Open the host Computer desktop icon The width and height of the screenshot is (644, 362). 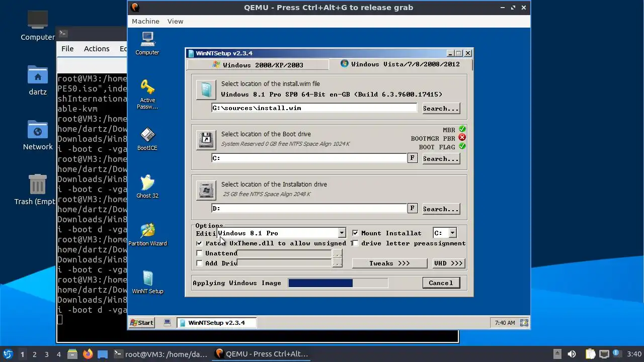pyautogui.click(x=38, y=25)
